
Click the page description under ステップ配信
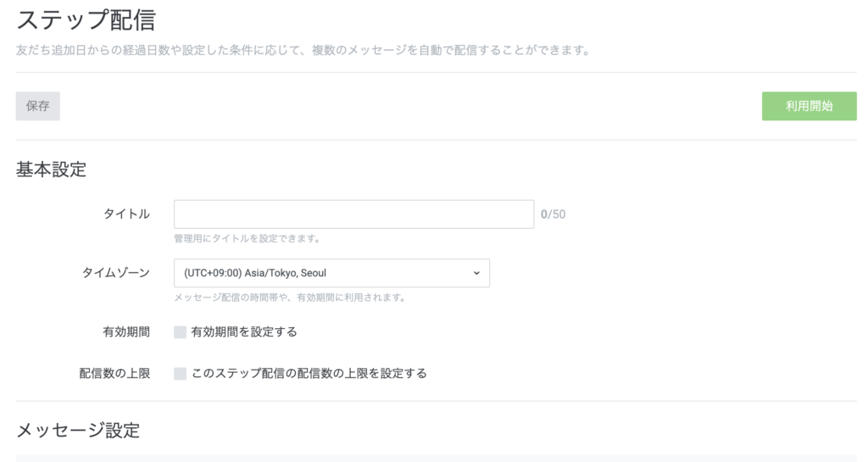(x=303, y=50)
